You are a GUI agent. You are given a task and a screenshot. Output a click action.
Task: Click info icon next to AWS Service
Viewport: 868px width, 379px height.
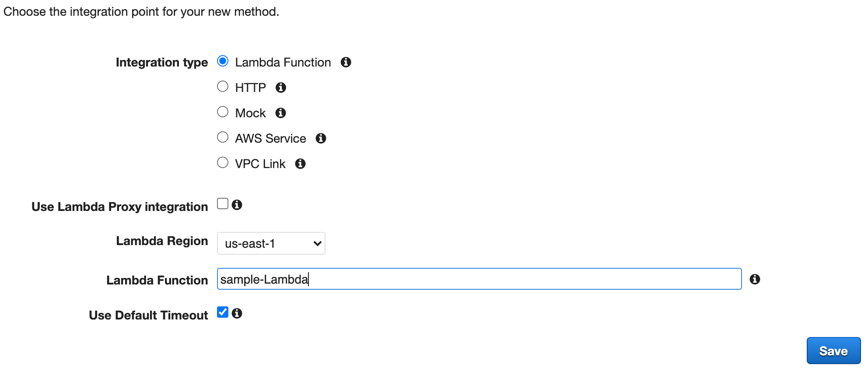pos(321,138)
